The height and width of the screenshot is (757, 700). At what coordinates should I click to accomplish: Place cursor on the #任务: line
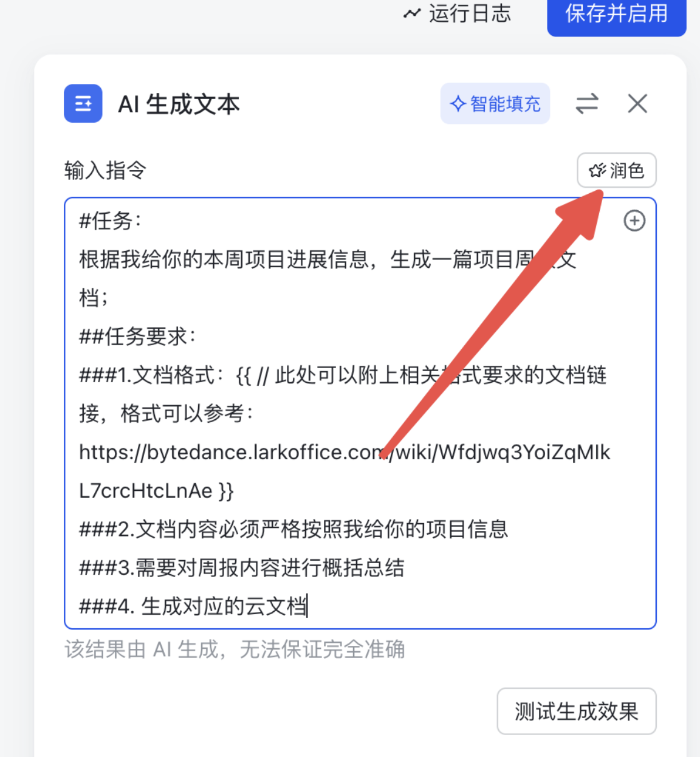[x=111, y=221]
